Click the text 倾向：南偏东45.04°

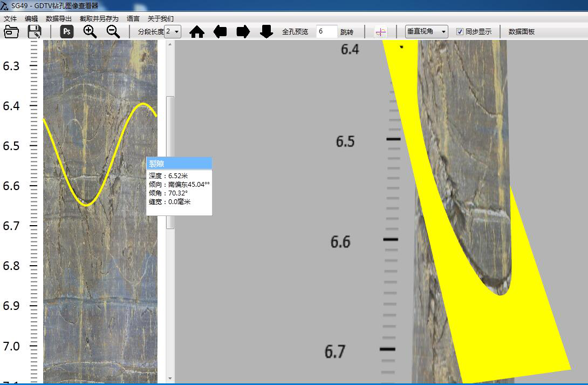(179, 184)
